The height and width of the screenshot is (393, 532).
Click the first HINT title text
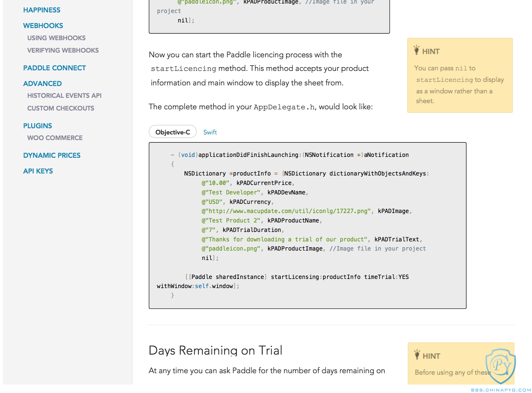coord(431,51)
